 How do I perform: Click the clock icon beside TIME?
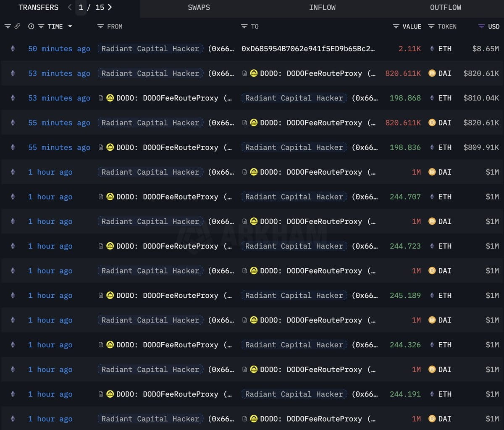click(x=31, y=26)
